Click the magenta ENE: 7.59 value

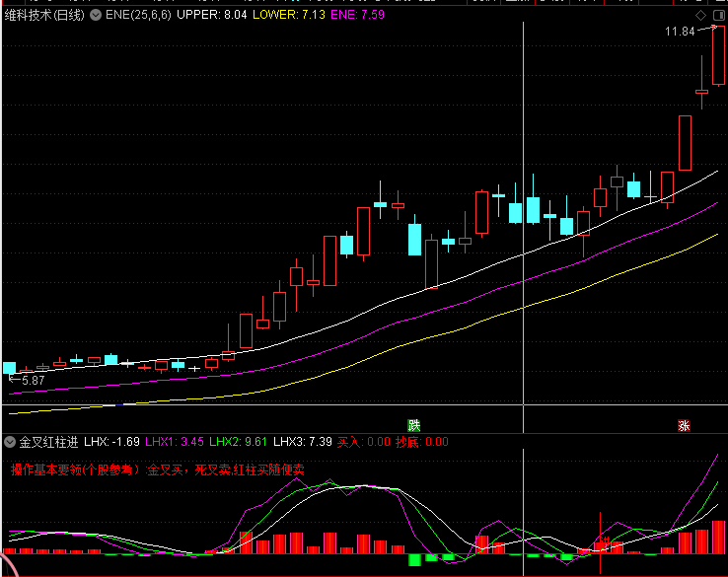point(357,15)
